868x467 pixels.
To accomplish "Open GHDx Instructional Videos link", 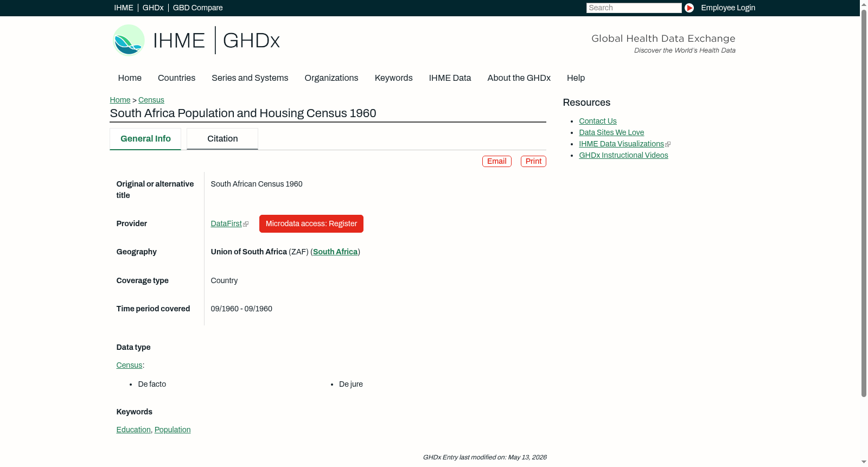I will tap(623, 156).
